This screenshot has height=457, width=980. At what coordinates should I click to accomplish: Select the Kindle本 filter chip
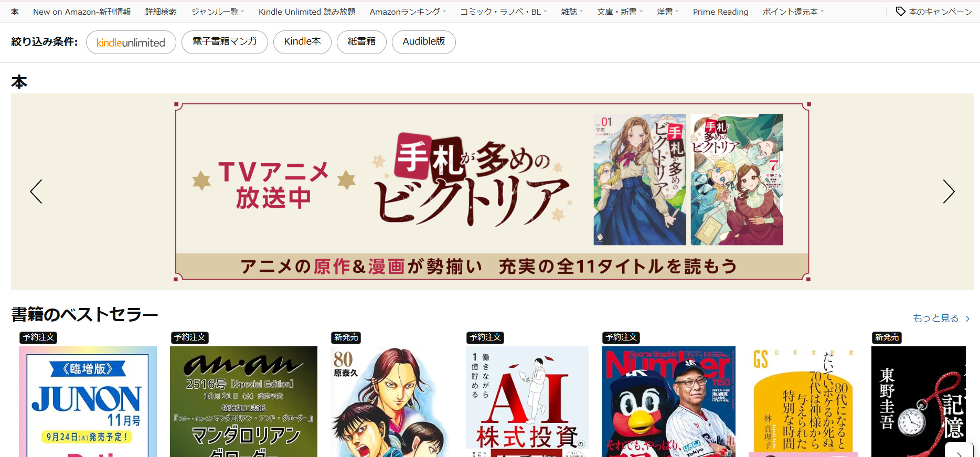click(x=302, y=42)
